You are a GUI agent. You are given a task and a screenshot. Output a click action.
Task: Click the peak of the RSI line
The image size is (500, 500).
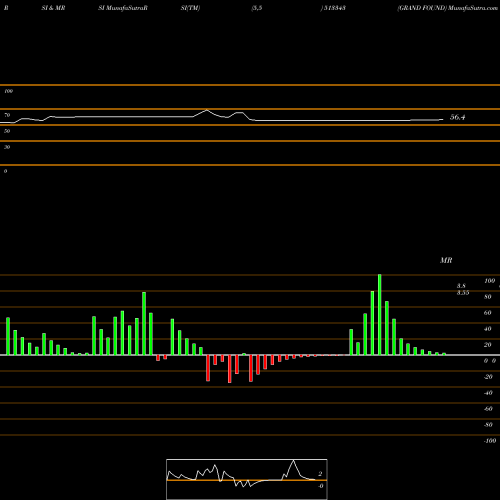(207, 110)
